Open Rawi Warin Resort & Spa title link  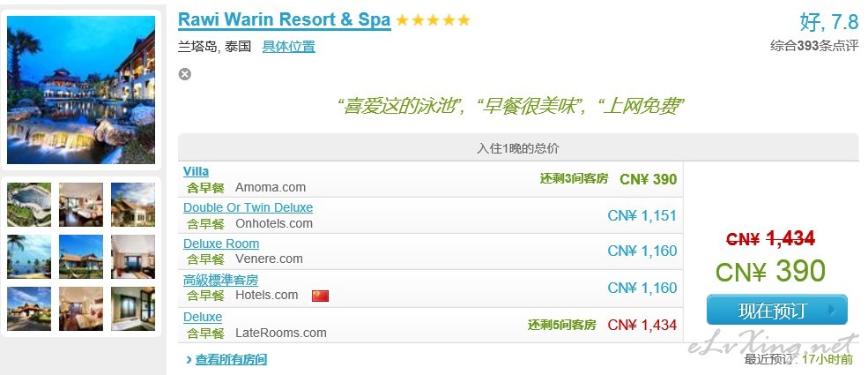tap(284, 20)
